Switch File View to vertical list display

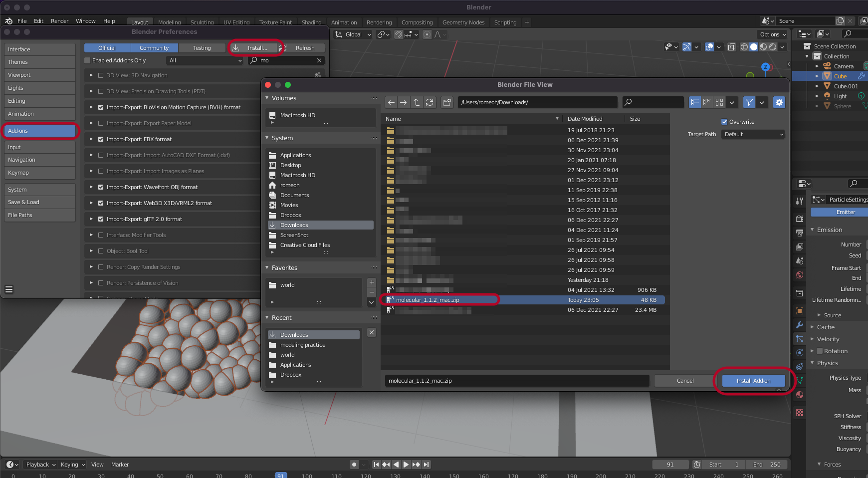coord(695,102)
